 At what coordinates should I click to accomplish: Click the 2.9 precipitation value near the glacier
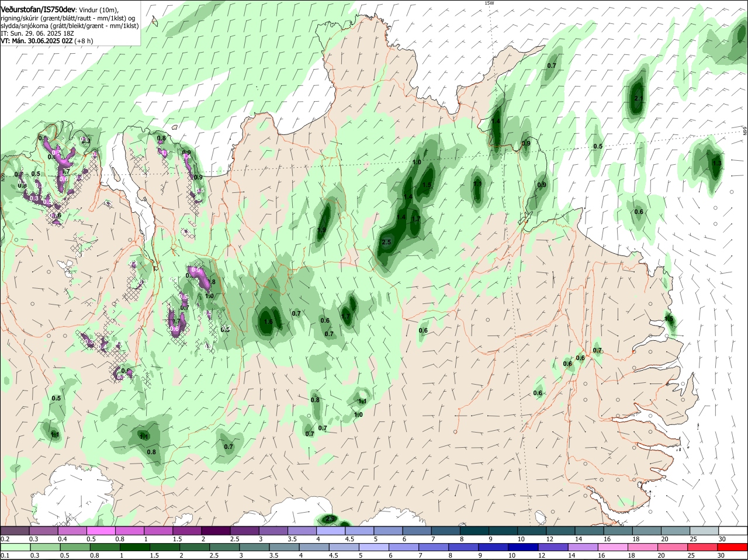pos(330,518)
